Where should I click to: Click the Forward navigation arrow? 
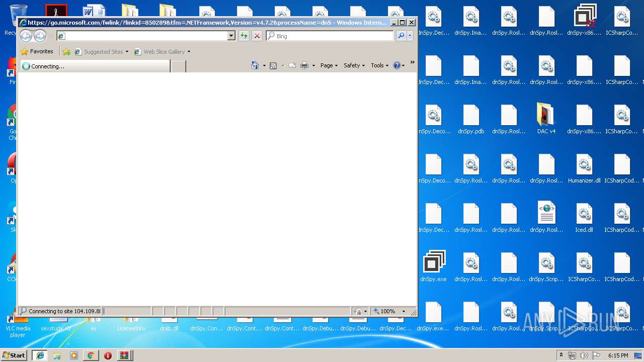coord(40,36)
